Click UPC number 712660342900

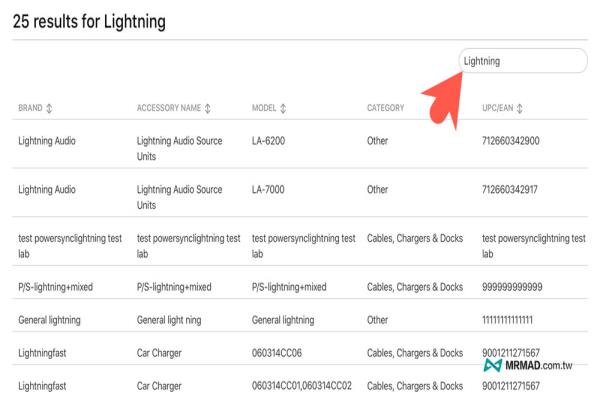tap(510, 140)
